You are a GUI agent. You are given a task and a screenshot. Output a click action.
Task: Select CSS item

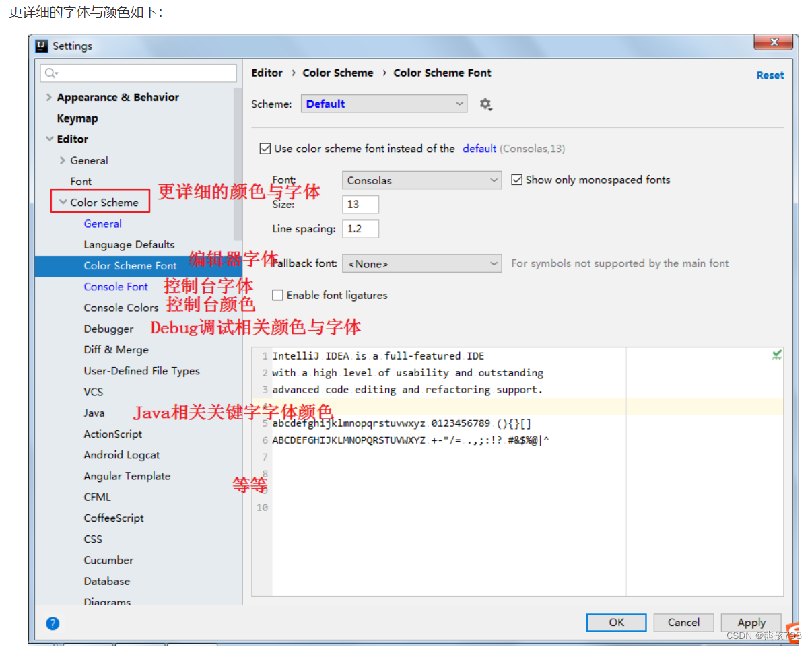[x=93, y=539]
